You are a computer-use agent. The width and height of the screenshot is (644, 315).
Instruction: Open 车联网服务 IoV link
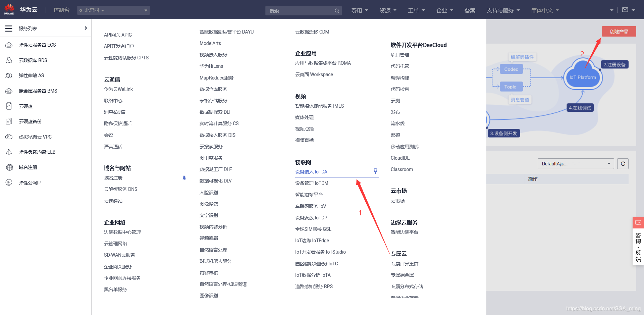(310, 206)
